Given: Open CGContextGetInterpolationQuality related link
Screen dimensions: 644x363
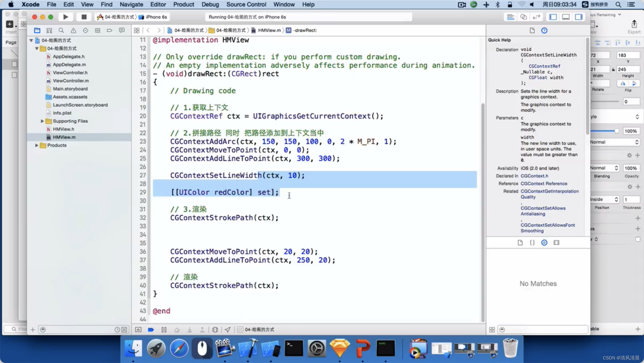Looking at the screenshot, I should (x=550, y=194).
